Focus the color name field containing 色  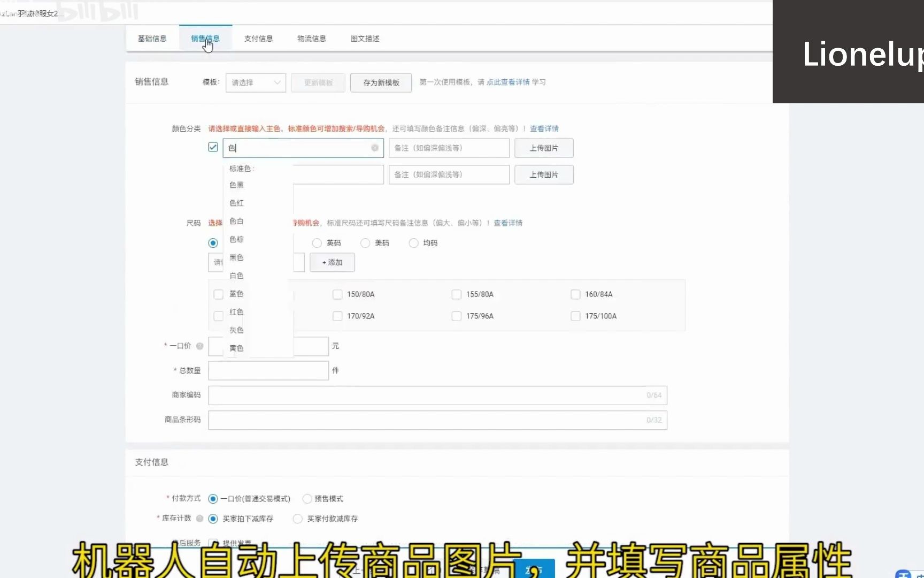coord(303,148)
